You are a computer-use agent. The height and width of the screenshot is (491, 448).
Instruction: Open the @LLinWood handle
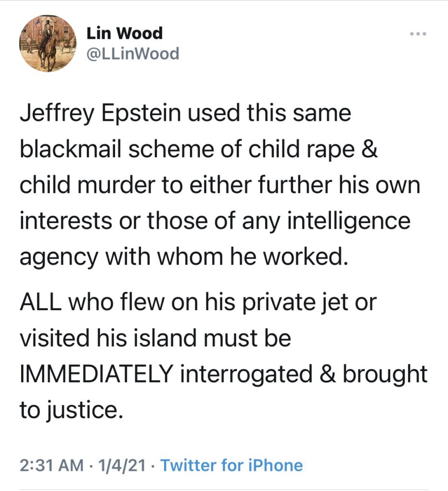[x=132, y=54]
